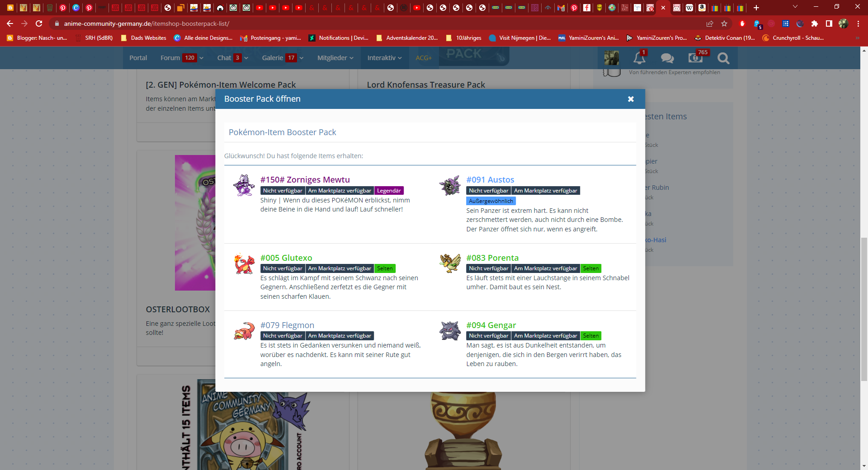Click the Zorniges Mewtu sprite icon
Screen dimensions: 868x470
pos(244,185)
